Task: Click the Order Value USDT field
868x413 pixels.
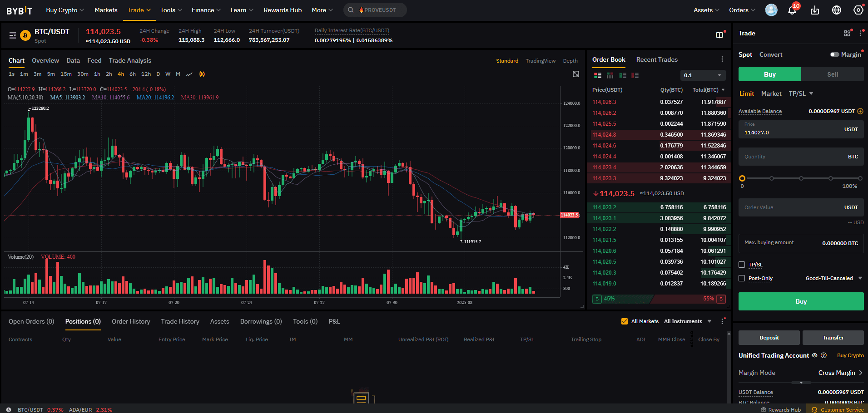Action: 801,207
